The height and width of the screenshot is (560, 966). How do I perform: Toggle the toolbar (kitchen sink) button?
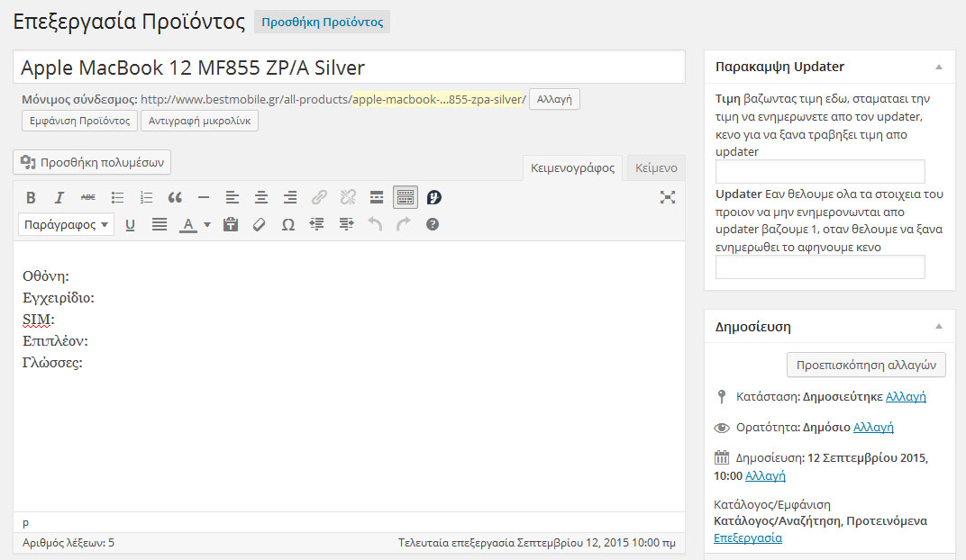point(406,197)
